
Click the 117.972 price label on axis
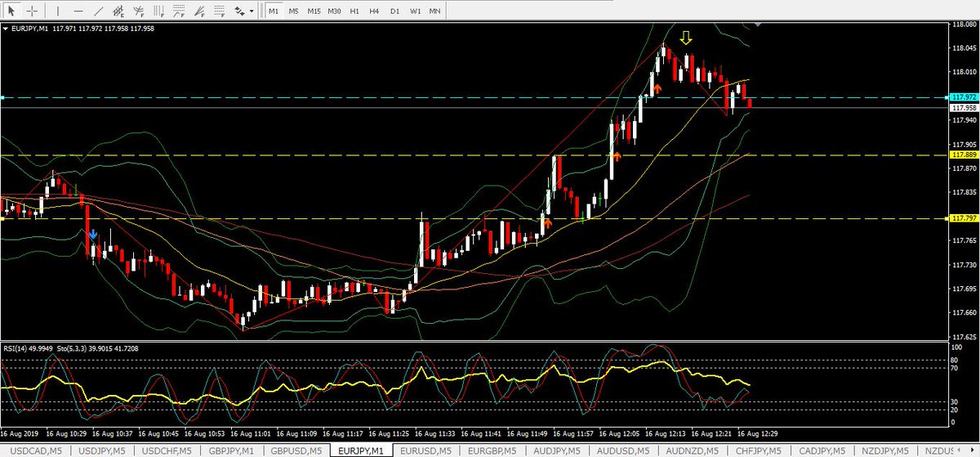pos(964,97)
